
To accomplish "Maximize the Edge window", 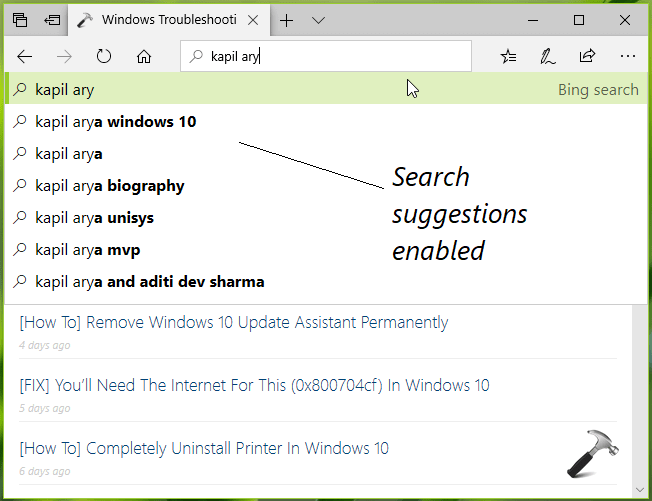I will tap(578, 20).
